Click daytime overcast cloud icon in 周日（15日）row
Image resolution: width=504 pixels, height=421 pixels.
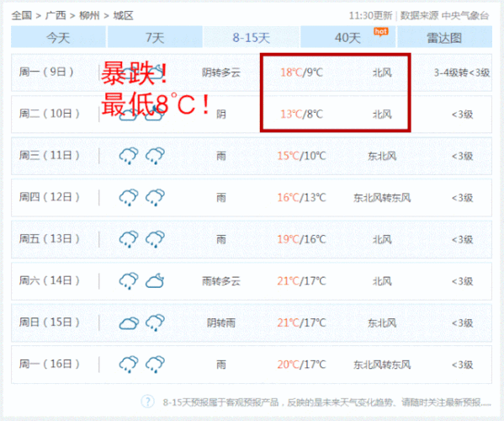(x=129, y=323)
